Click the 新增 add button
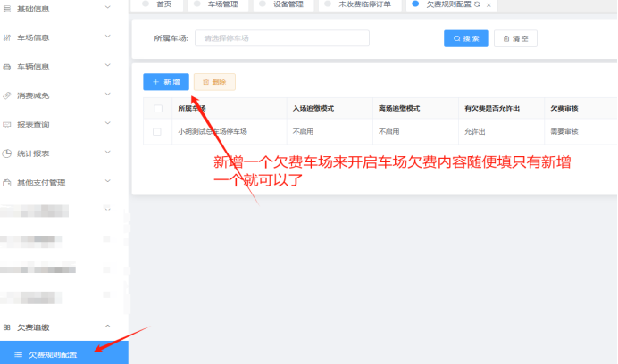This screenshot has height=364, width=618. (166, 82)
